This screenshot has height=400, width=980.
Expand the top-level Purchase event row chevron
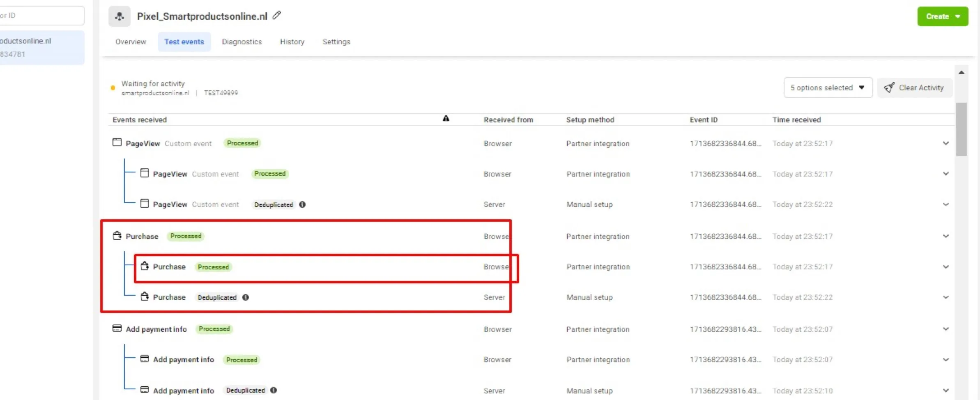pyautogui.click(x=945, y=236)
